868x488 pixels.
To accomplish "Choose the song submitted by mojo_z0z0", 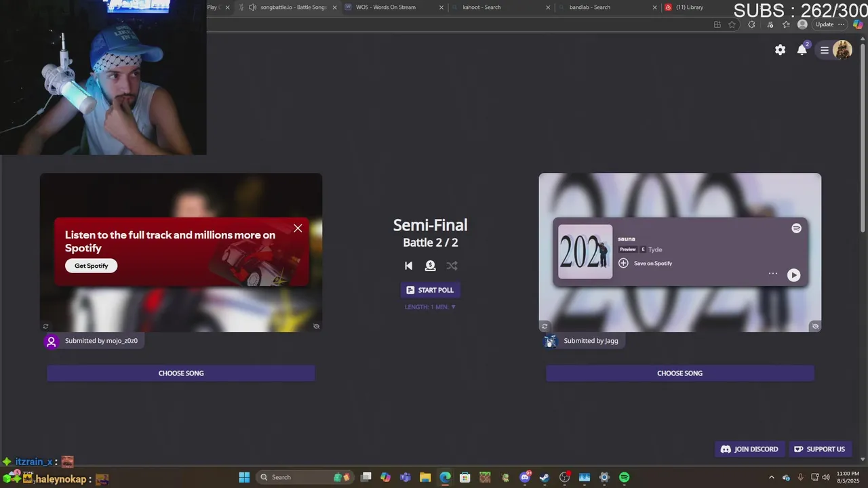I will (x=181, y=373).
